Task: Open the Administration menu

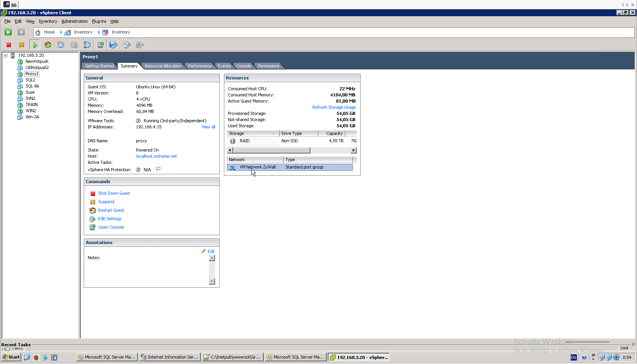Action: (x=75, y=22)
